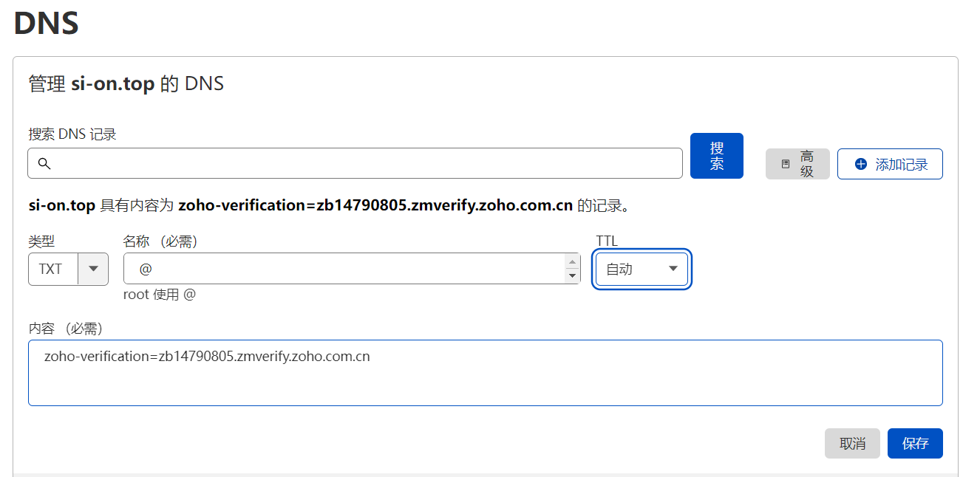
Task: Click the magnifier icon in the search box
Action: click(x=44, y=163)
